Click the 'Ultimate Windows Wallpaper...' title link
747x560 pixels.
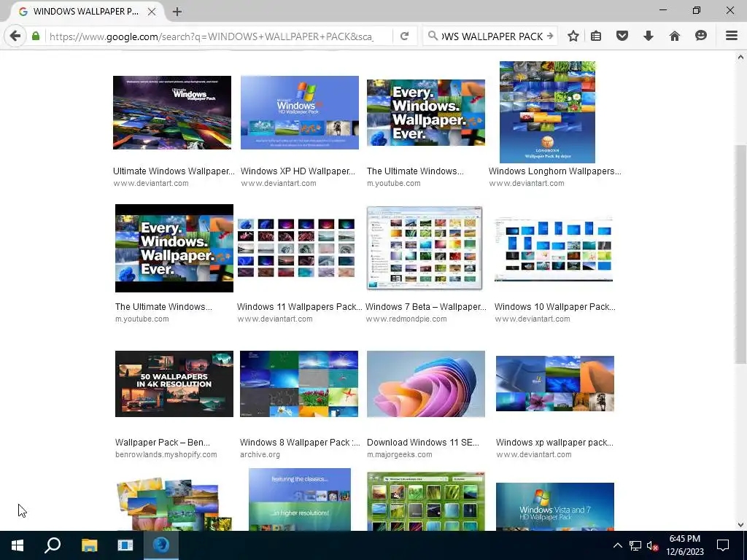click(x=174, y=171)
